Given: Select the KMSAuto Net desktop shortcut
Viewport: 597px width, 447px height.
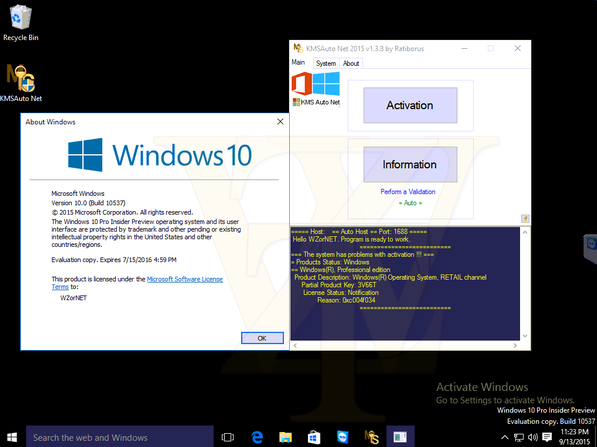Looking at the screenshot, I should coord(21,83).
